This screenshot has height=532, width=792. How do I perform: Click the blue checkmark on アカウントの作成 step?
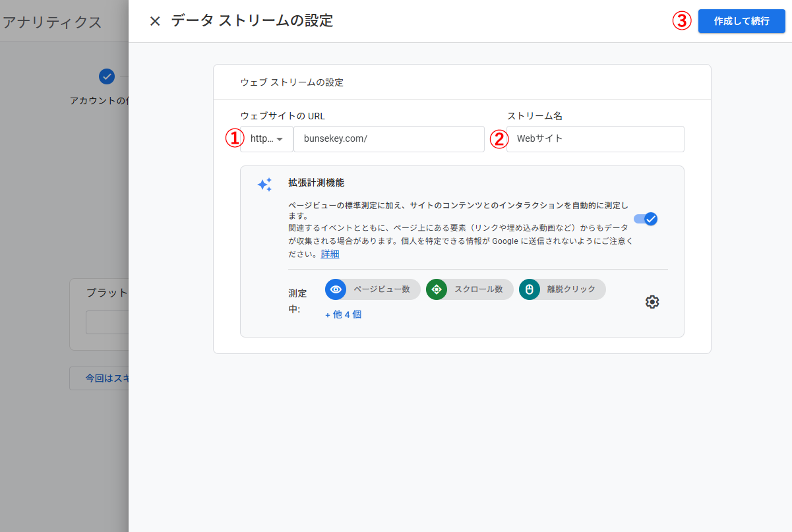107,76
